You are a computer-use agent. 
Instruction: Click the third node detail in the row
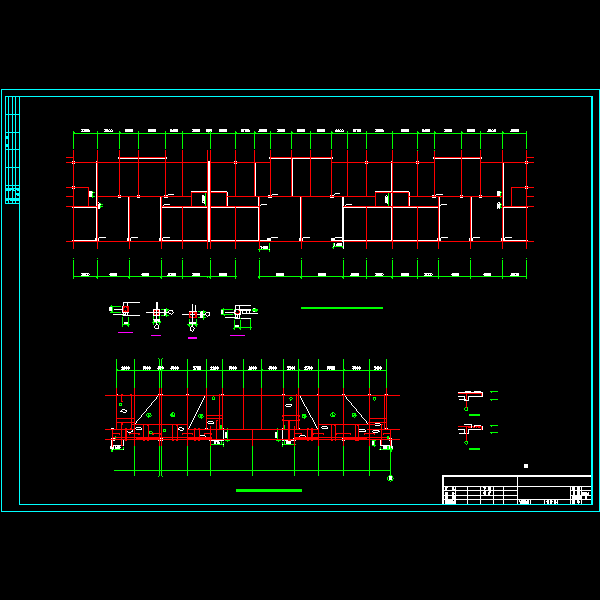[193, 316]
